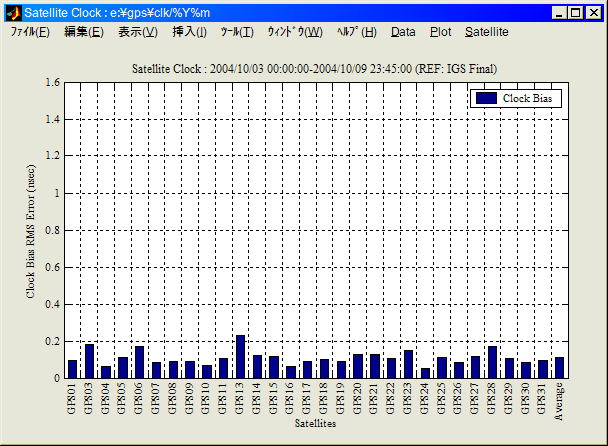Open the ヘルプ(H) help menu

tap(356, 32)
